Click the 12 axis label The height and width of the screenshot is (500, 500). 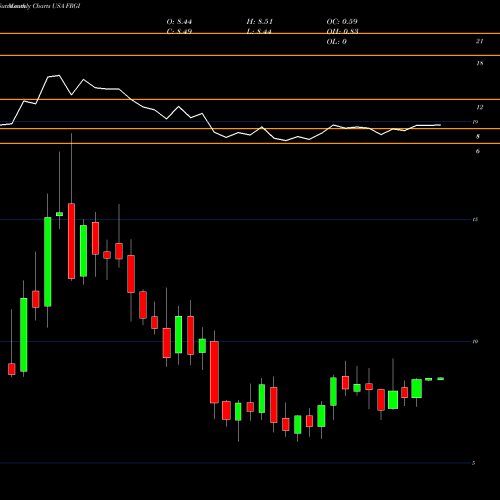coord(479,107)
